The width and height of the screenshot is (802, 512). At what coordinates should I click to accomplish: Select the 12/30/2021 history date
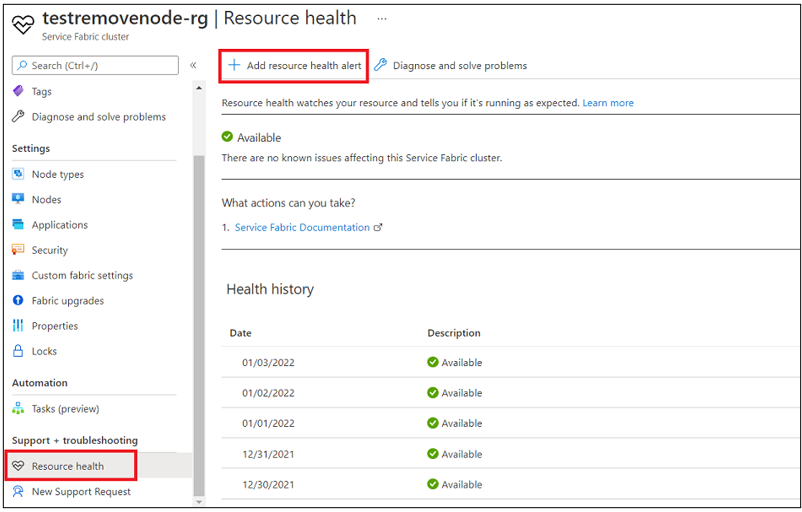point(268,484)
